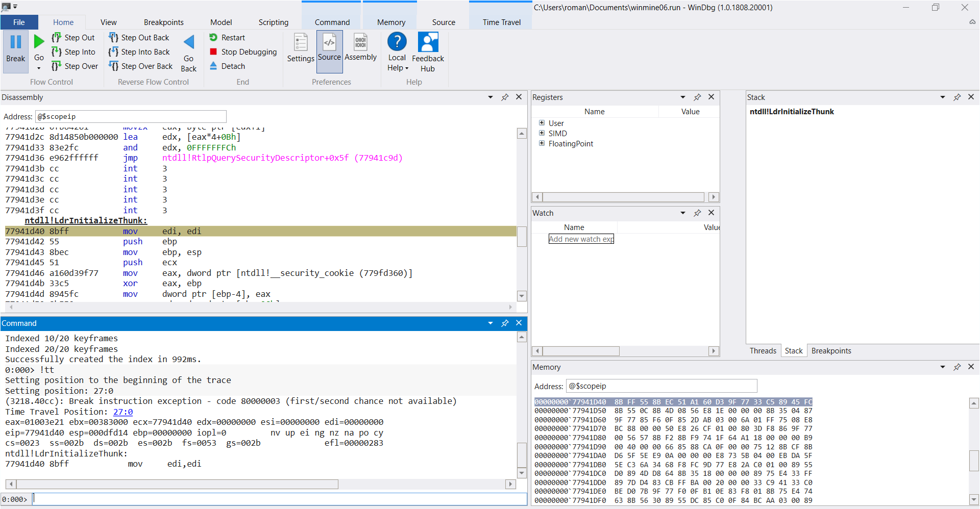980x509 pixels.
Task: Switch to the View ribbon tab
Action: tap(109, 22)
